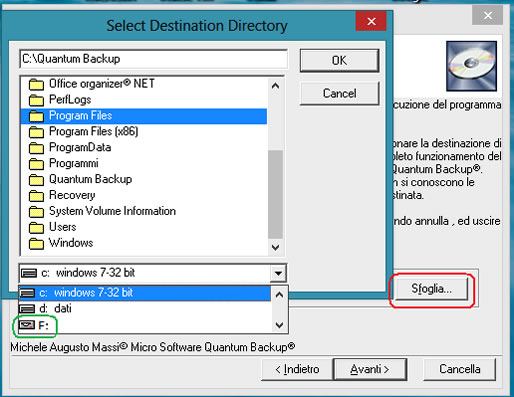
Task: Select the 'Programmi' folder name
Action: point(74,163)
